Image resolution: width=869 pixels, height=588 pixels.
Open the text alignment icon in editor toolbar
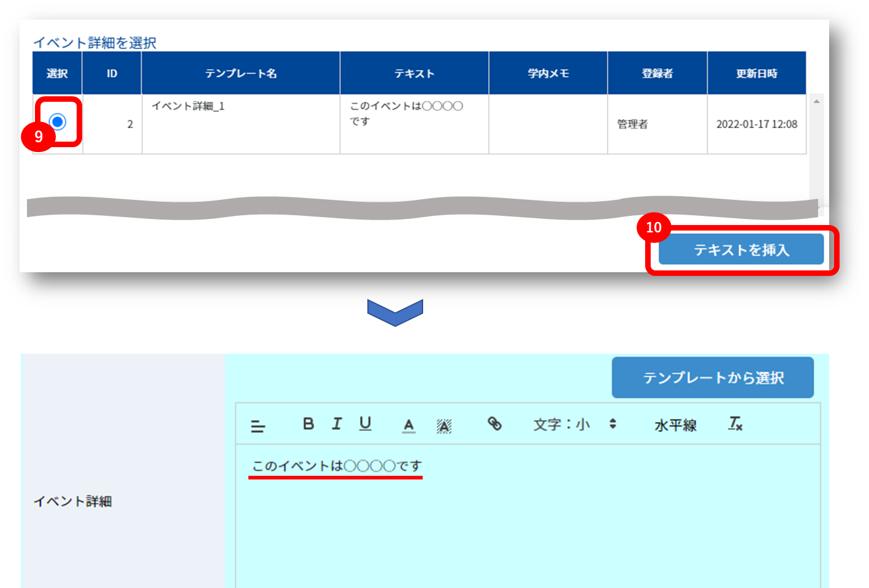[258, 426]
